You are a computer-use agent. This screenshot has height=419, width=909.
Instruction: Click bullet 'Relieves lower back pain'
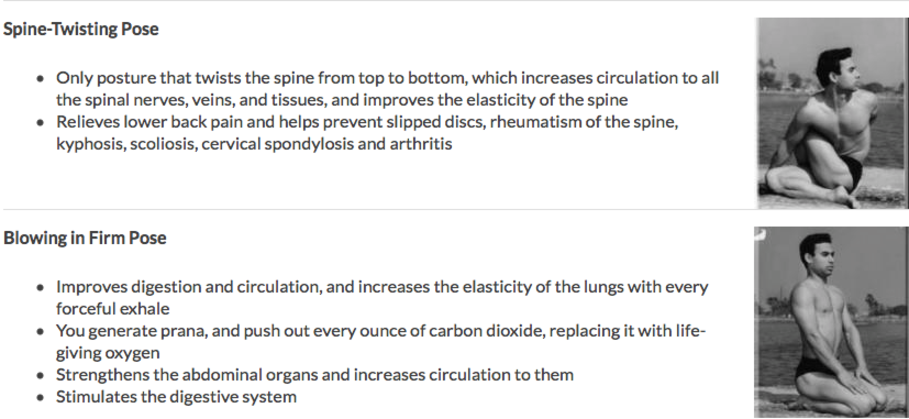click(367, 133)
